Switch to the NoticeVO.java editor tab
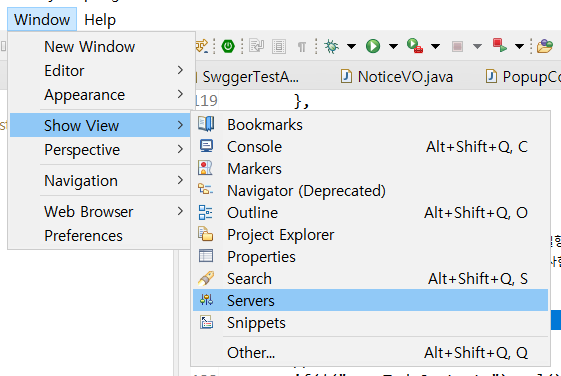Screen dimensions: 561x376 397,77
